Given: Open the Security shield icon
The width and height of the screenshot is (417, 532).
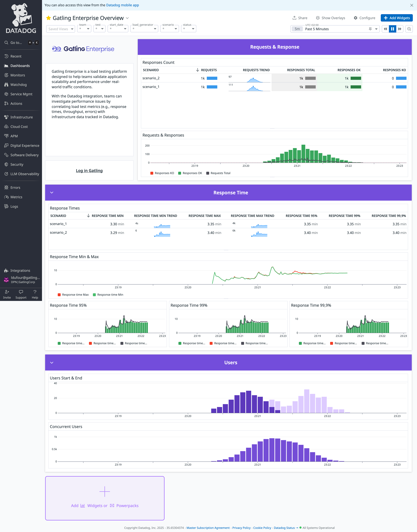Looking at the screenshot, I should coord(6,164).
